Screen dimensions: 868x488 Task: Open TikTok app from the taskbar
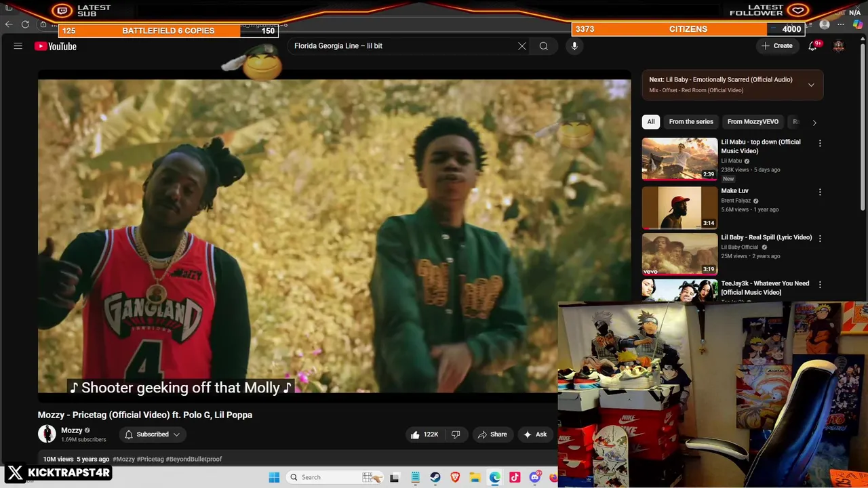[x=515, y=477]
